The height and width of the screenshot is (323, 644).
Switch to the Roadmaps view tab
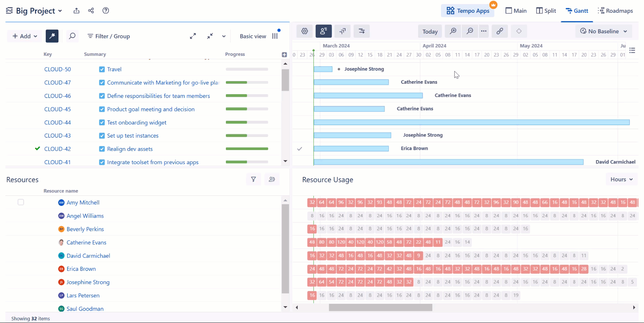[x=615, y=11]
